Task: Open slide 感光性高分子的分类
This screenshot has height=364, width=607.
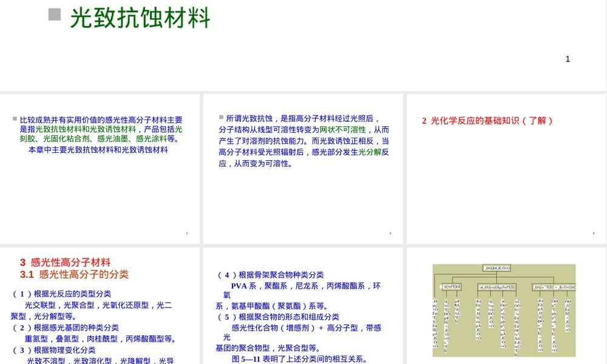Action: click(x=100, y=306)
